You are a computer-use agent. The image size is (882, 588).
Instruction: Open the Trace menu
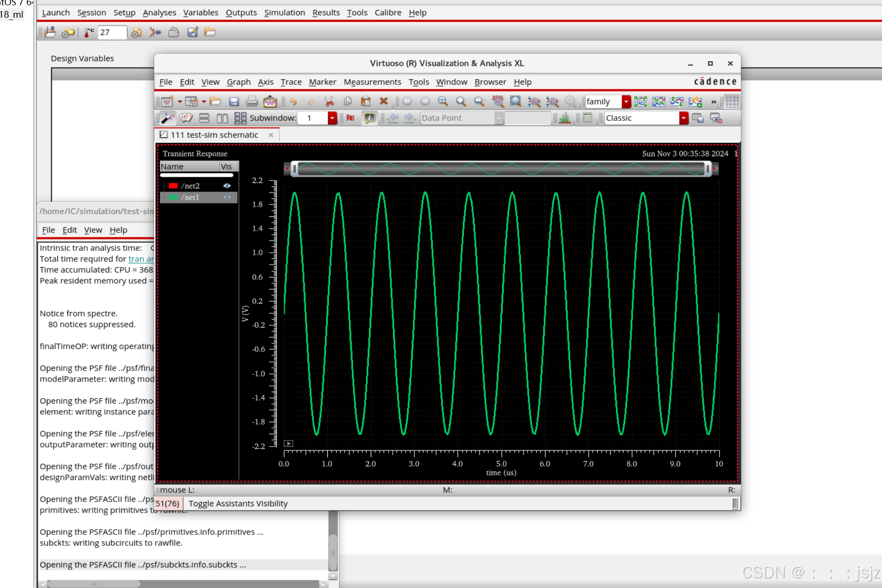coord(291,82)
